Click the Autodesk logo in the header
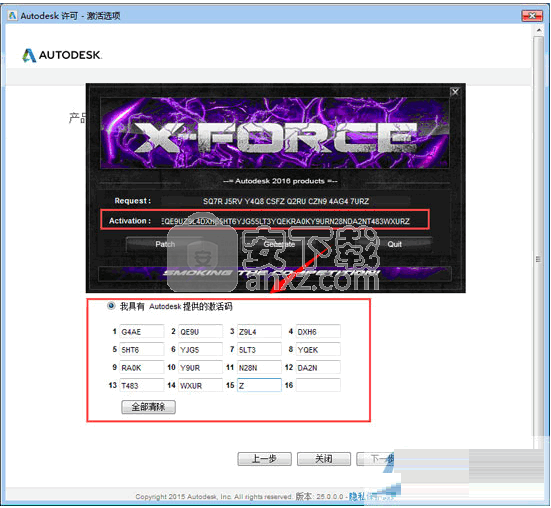 62,55
